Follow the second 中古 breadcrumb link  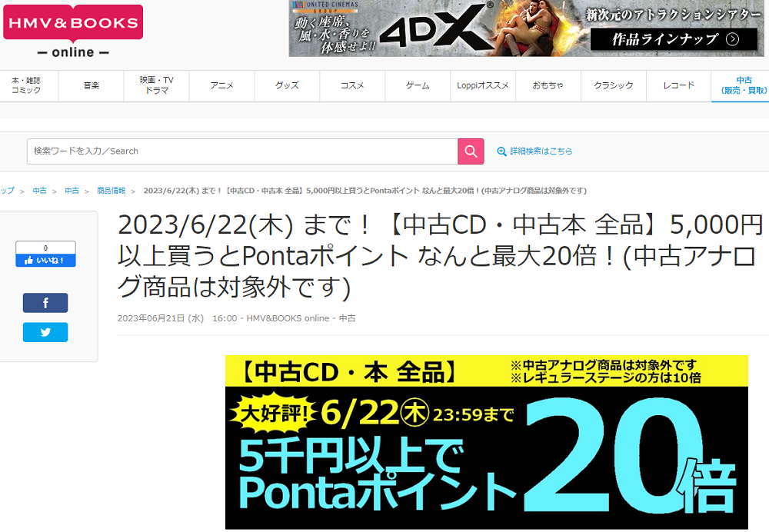[x=72, y=191]
